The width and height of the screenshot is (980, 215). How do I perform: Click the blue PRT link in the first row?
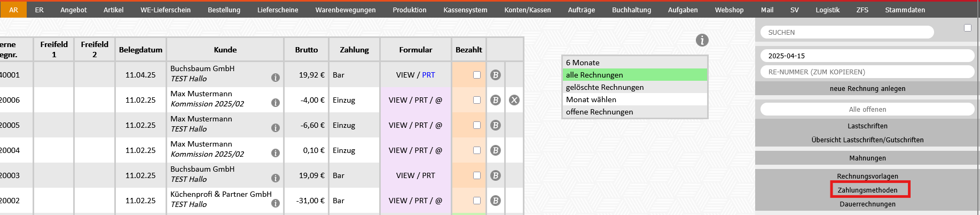[x=428, y=75]
